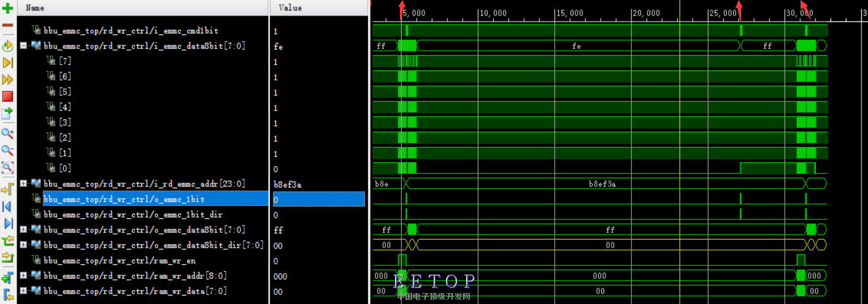
Task: Click the value 'b8ef3a' in Value column
Action: [287, 184]
